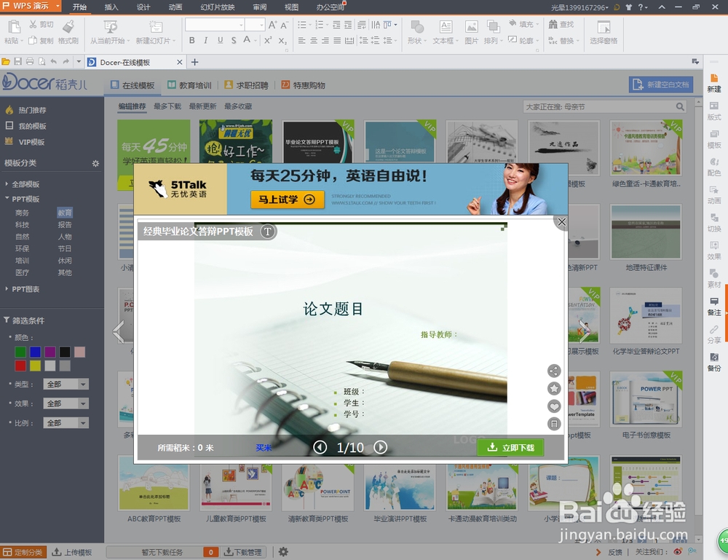Click the 上传模板 button
This screenshot has height=560, width=728.
72,552
